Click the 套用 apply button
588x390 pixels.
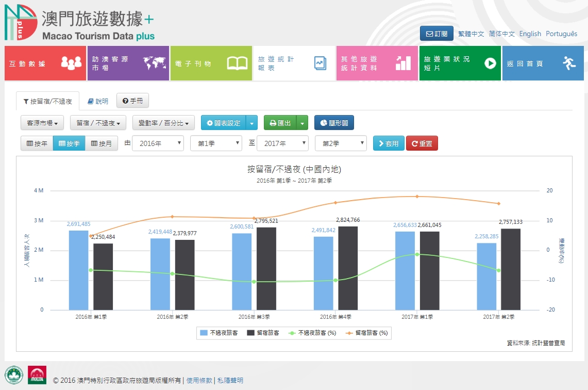[389, 143]
